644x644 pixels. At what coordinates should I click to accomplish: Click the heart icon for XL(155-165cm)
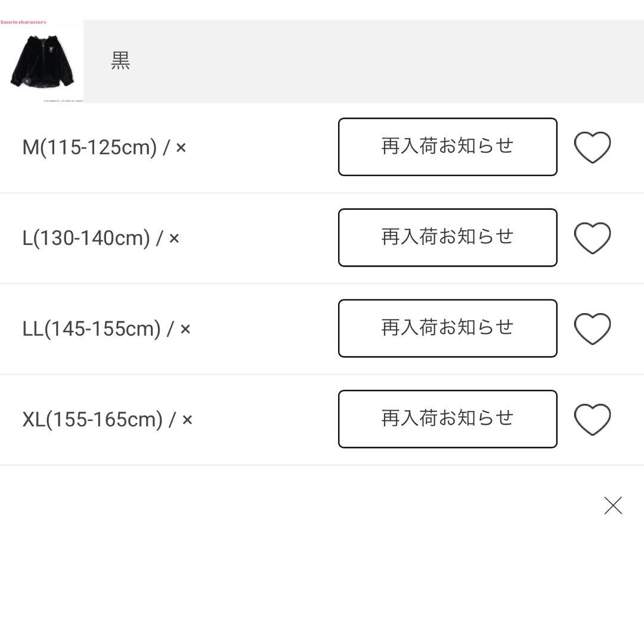click(592, 419)
